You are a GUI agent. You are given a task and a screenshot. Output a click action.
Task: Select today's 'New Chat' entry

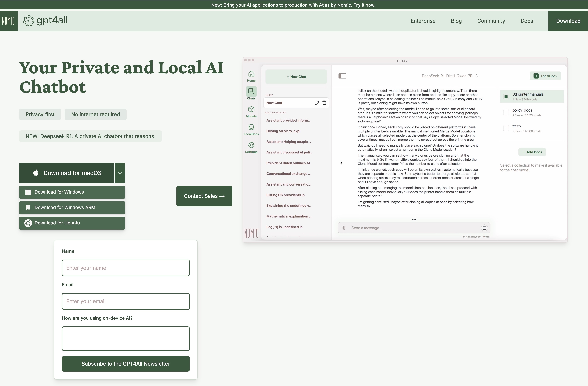point(296,103)
